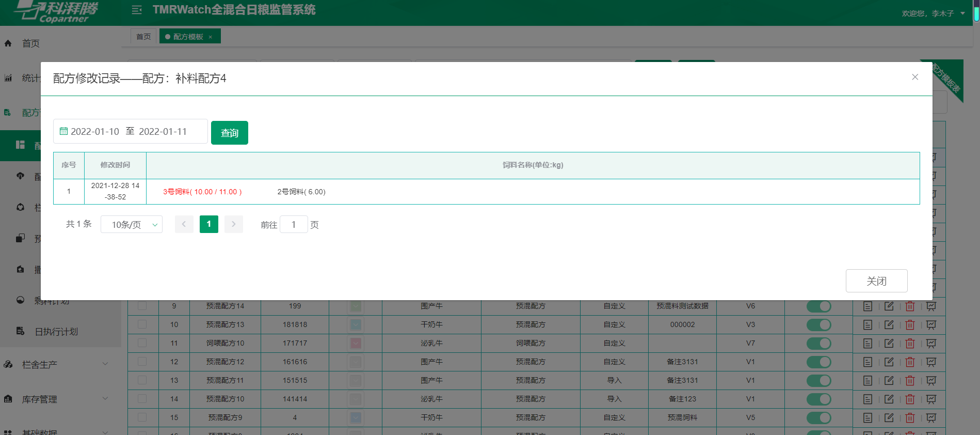980x435 pixels.
Task: Close the 配方模板 tab using its x
Action: click(211, 37)
